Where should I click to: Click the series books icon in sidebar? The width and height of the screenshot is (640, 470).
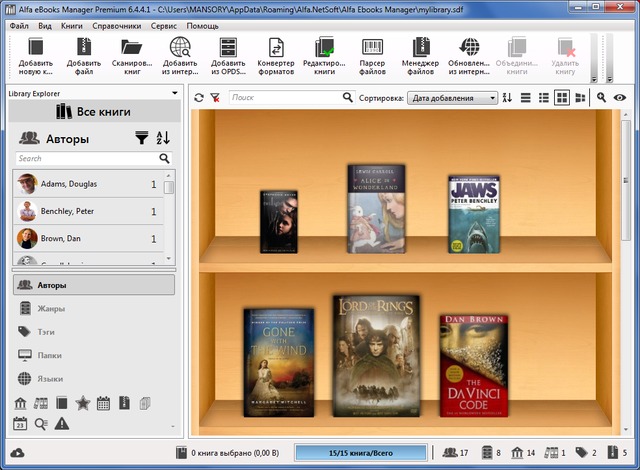point(40,403)
